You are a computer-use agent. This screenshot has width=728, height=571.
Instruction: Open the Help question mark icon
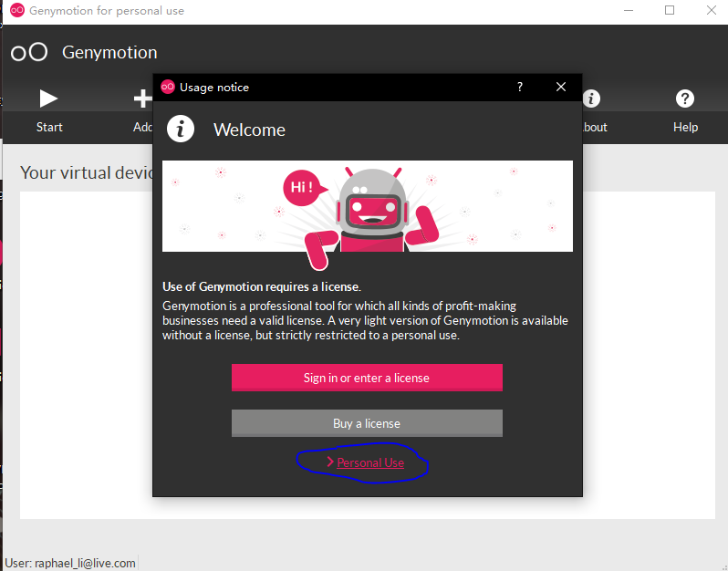coord(685,99)
